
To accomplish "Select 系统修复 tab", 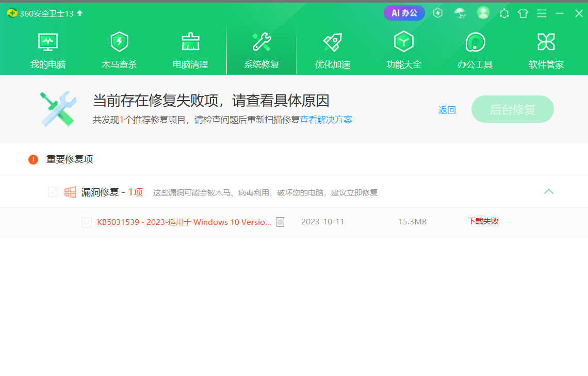I will [x=262, y=51].
